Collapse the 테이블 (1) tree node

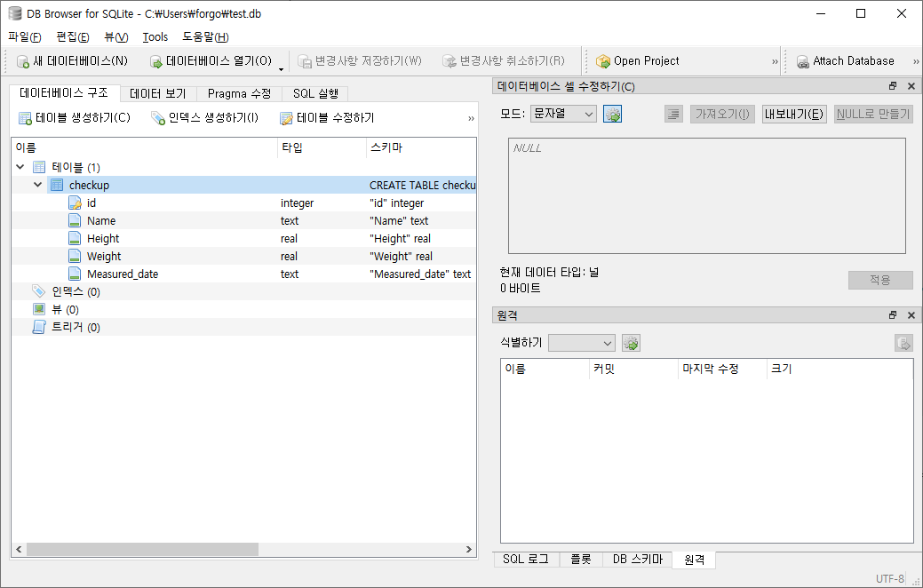coord(20,167)
